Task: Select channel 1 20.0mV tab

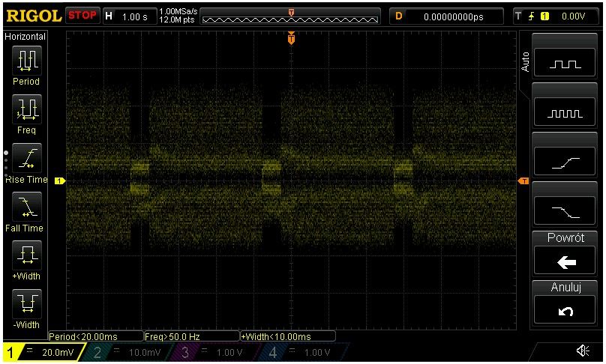Action: click(x=43, y=352)
